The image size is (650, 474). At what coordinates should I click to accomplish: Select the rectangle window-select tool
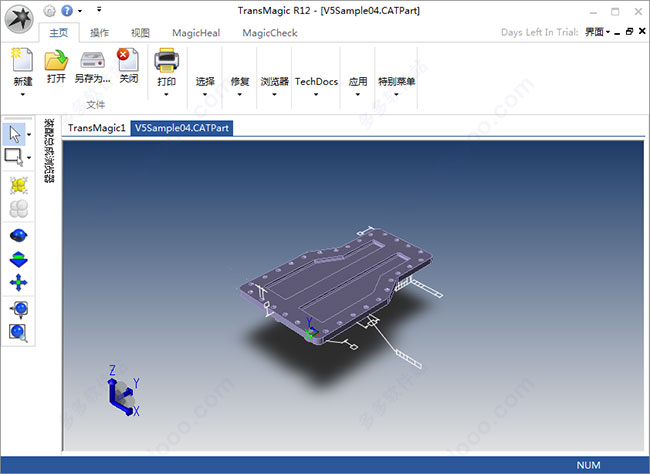pyautogui.click(x=14, y=157)
